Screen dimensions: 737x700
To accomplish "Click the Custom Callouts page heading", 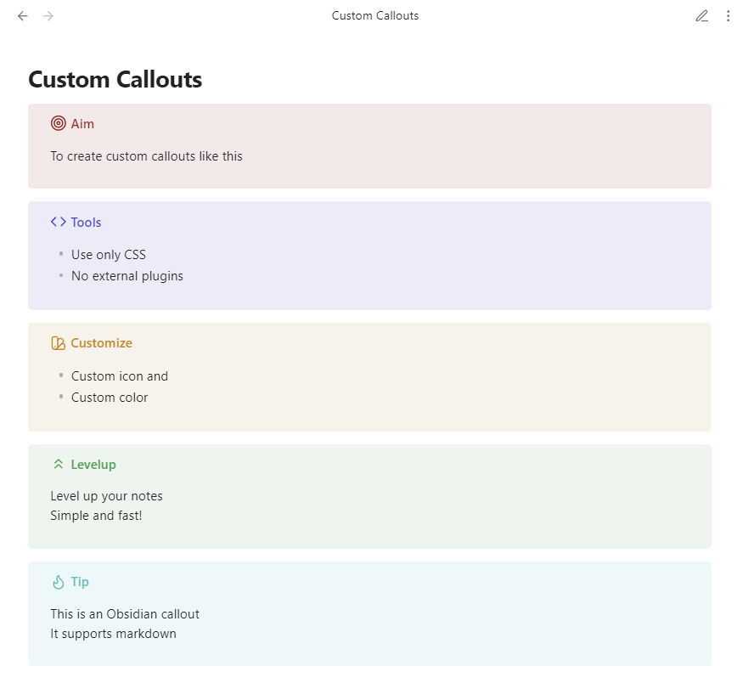I will pyautogui.click(x=115, y=79).
